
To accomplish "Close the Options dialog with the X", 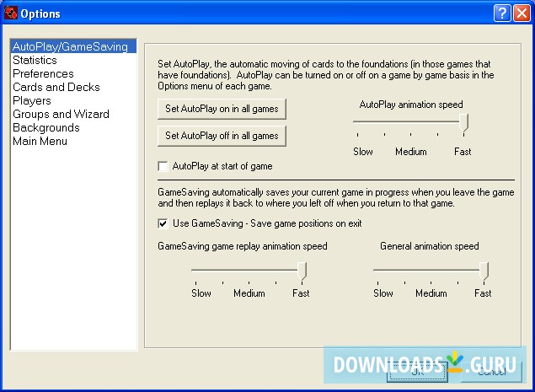I will (x=522, y=13).
